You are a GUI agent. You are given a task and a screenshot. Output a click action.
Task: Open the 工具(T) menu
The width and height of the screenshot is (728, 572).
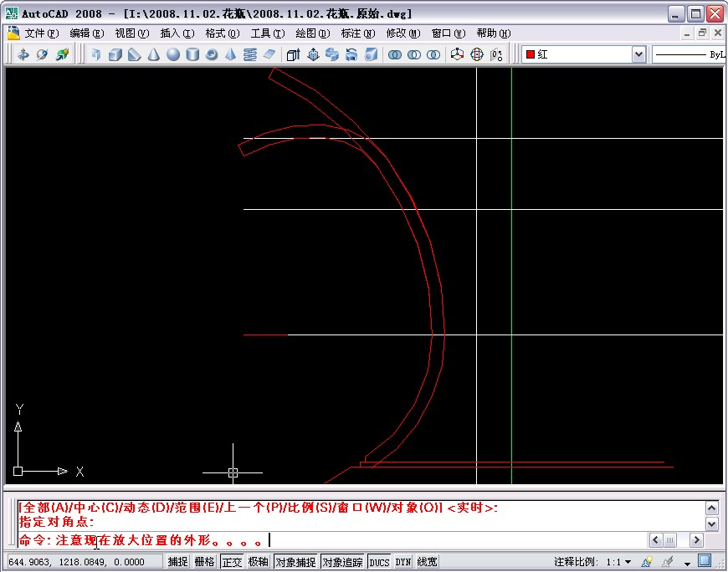tap(268, 33)
